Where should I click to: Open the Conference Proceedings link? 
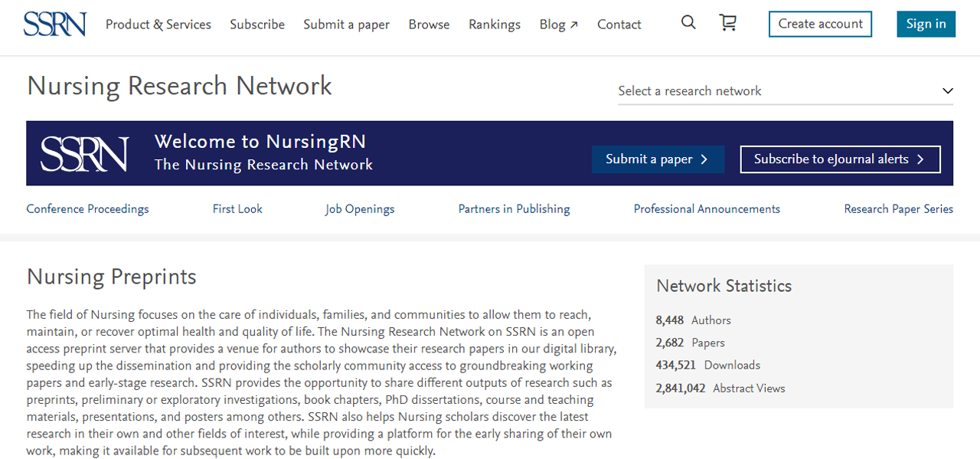pyautogui.click(x=87, y=208)
